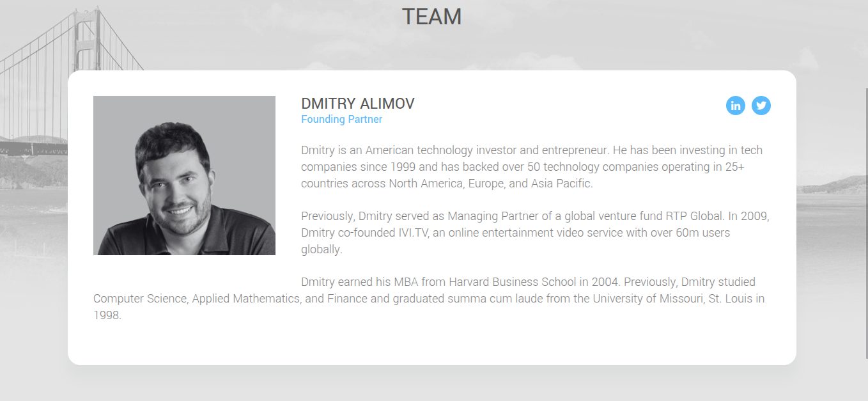Image resolution: width=868 pixels, height=401 pixels.
Task: Click 'University of Missouri, St. Louis' text
Action: point(678,299)
